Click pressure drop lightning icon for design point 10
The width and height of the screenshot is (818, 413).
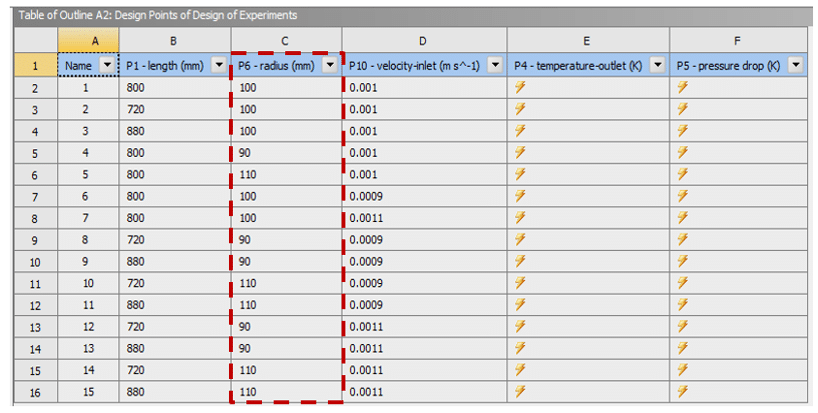point(683,283)
